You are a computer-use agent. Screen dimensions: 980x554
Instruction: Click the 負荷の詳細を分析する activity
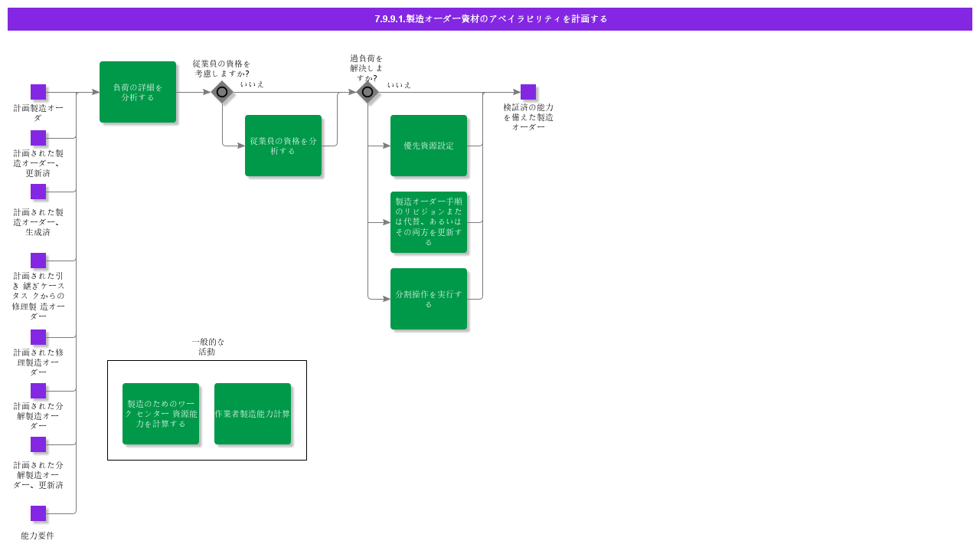click(138, 92)
